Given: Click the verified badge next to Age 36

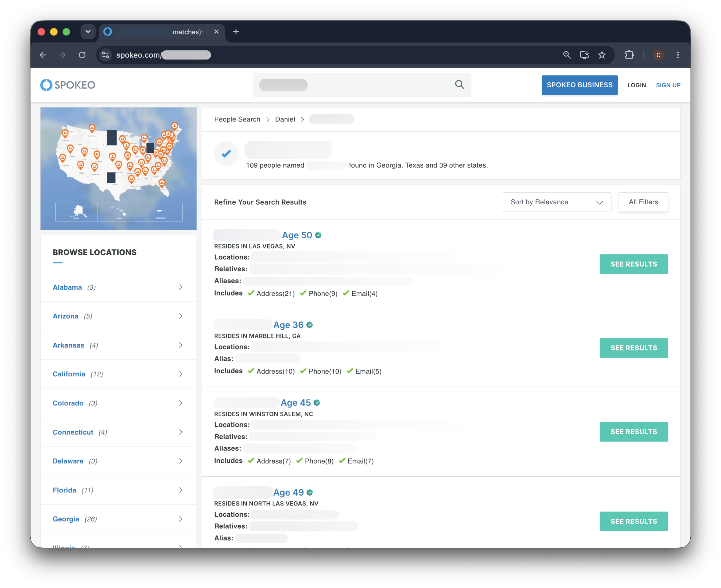Looking at the screenshot, I should point(310,325).
